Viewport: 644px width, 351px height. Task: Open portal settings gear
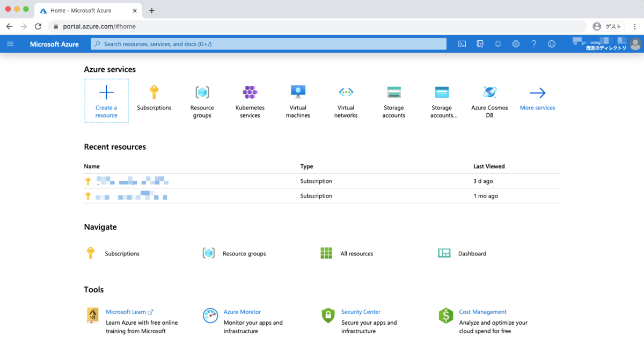pos(516,44)
